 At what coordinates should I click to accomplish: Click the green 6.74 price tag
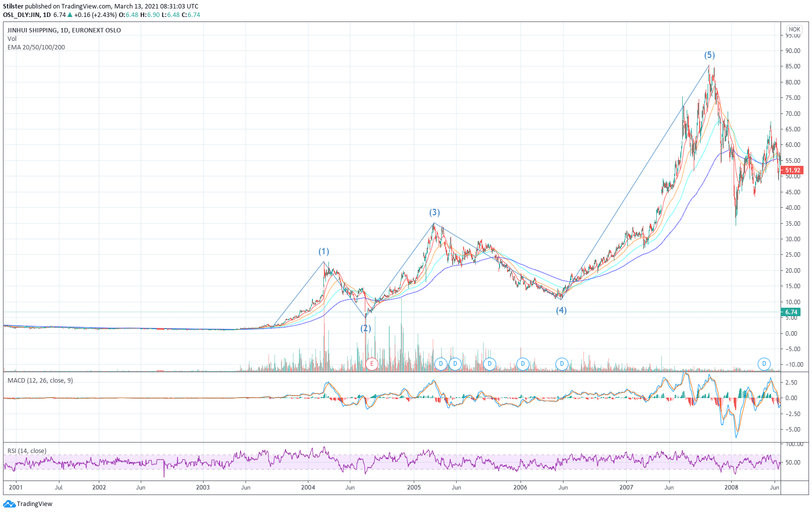[x=791, y=312]
